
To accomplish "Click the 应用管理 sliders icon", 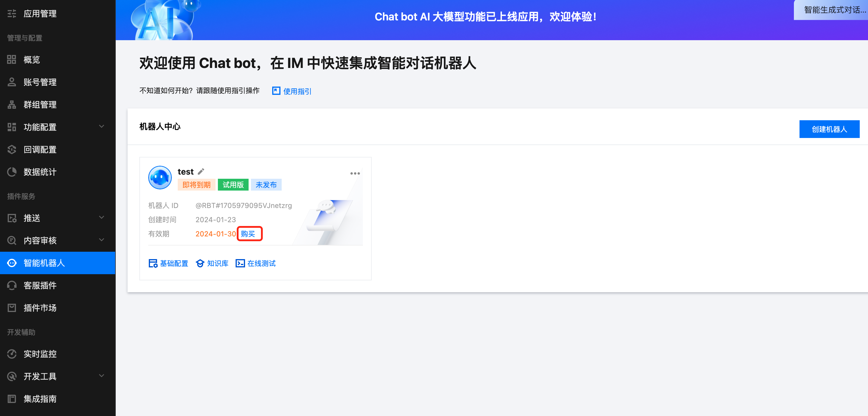I will coord(12,14).
